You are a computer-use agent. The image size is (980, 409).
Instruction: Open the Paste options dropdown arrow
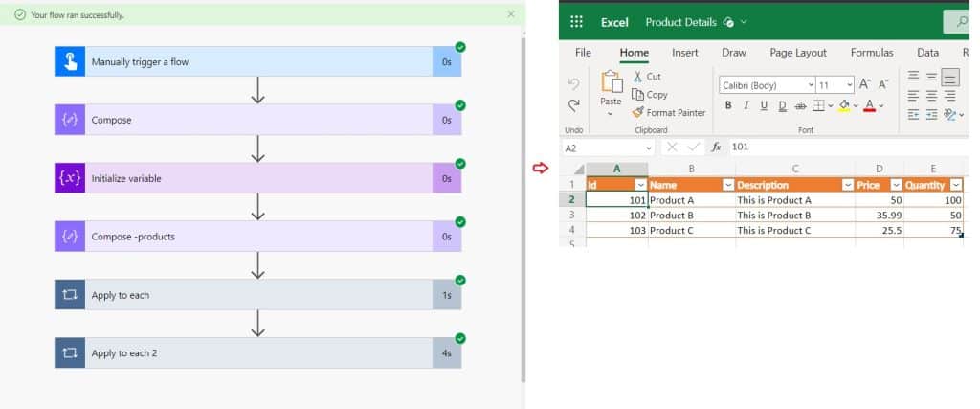[x=611, y=114]
